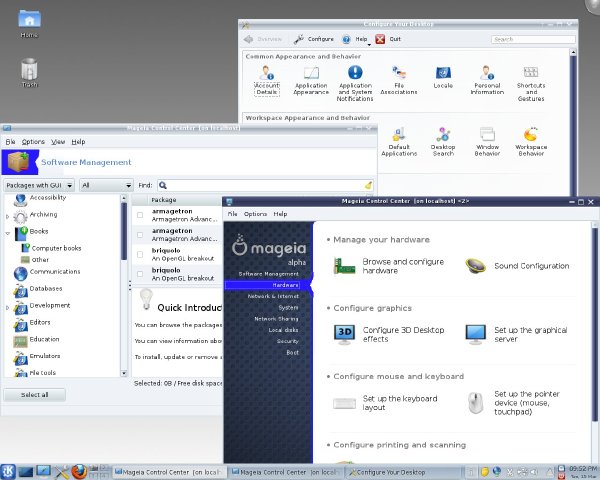The height and width of the screenshot is (480, 600).
Task: Check the first armagetron package checkbox
Action: coord(140,215)
